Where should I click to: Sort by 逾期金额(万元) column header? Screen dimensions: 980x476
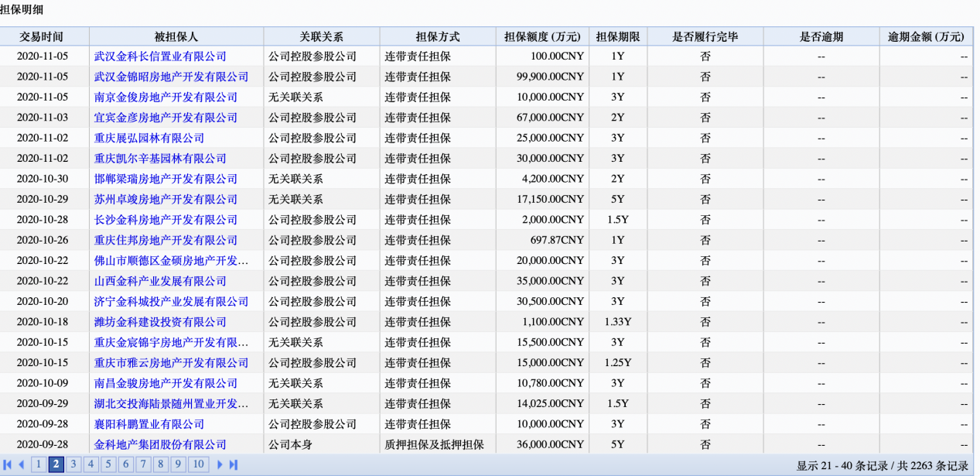click(927, 36)
